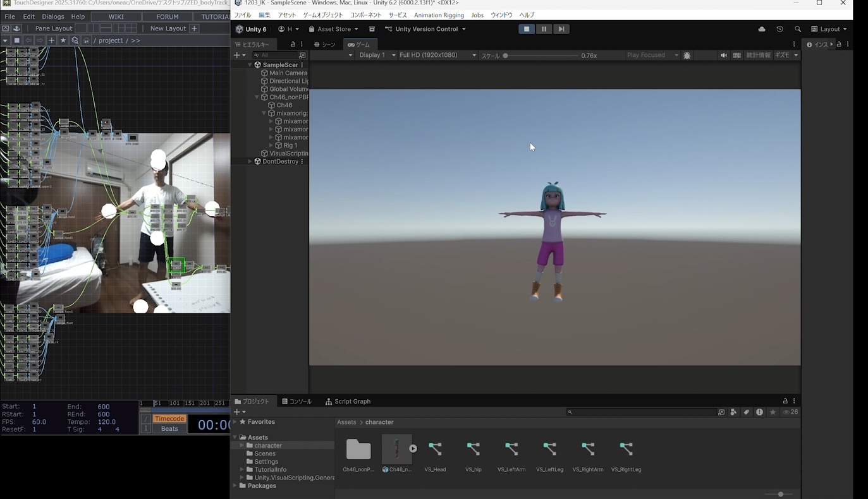
Task: Select the Ch46 character model thumbnail
Action: pos(397,448)
